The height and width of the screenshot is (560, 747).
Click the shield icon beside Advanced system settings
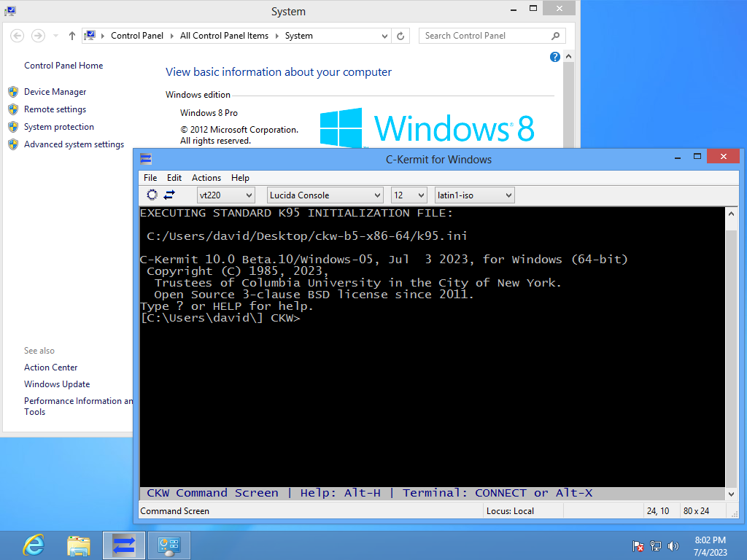(x=13, y=144)
